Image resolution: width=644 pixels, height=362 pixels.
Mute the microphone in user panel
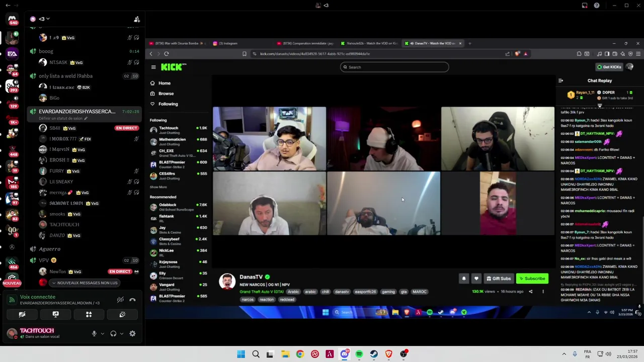pyautogui.click(x=94, y=334)
